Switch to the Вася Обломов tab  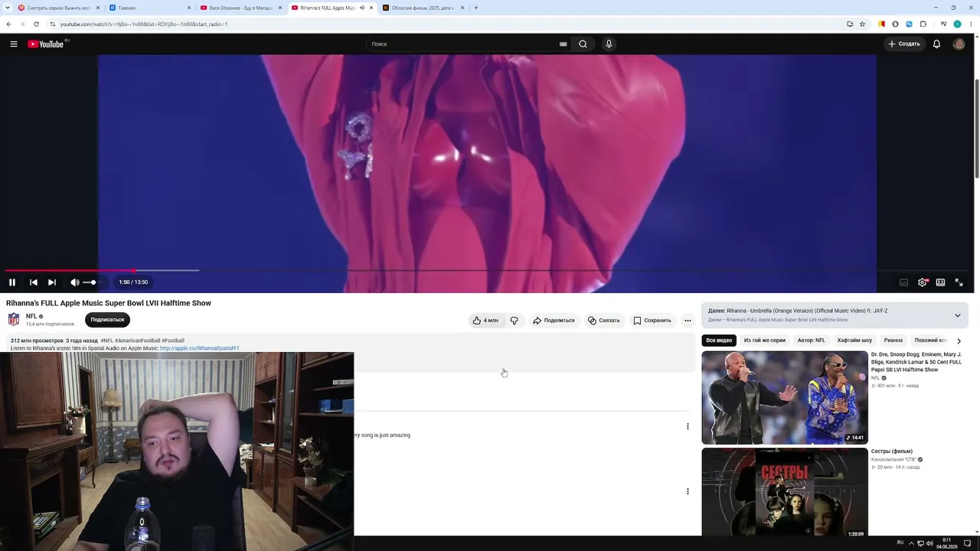241,8
